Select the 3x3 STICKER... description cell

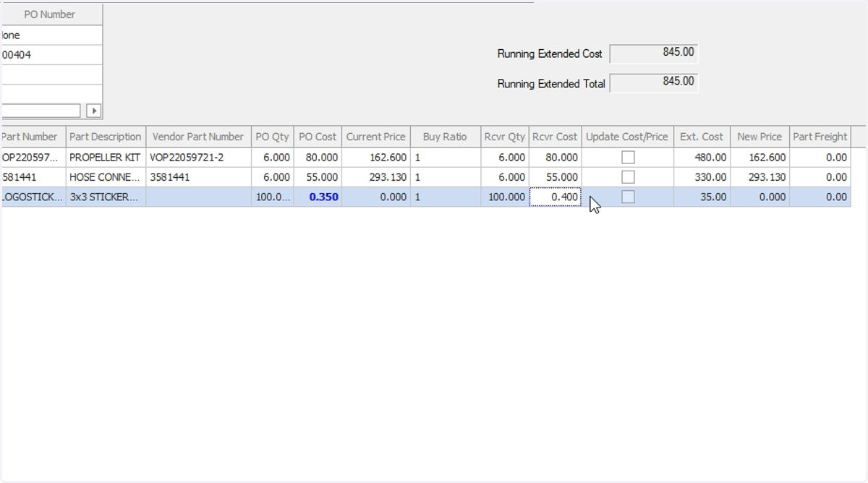[x=106, y=197]
